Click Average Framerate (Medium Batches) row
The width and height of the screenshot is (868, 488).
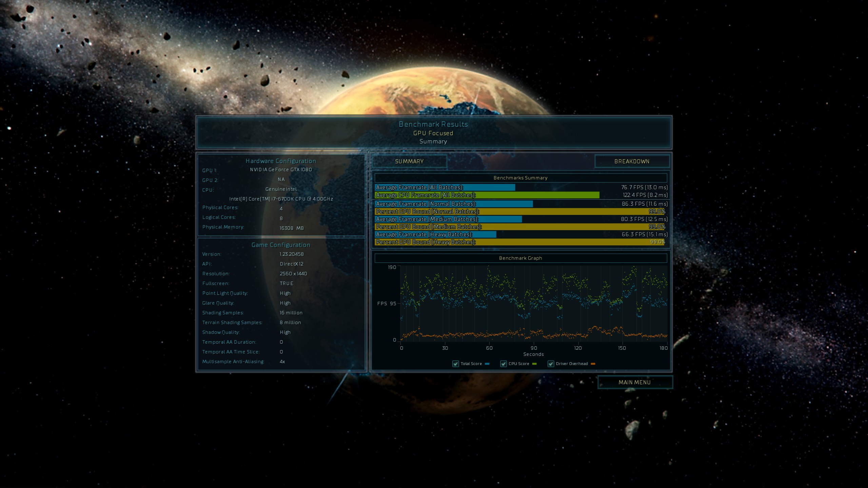(448, 219)
